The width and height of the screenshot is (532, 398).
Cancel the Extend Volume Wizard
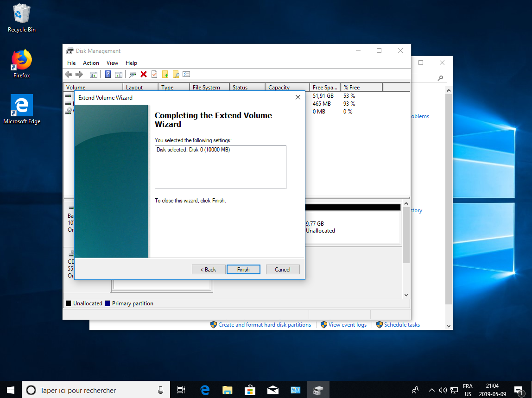click(x=283, y=270)
